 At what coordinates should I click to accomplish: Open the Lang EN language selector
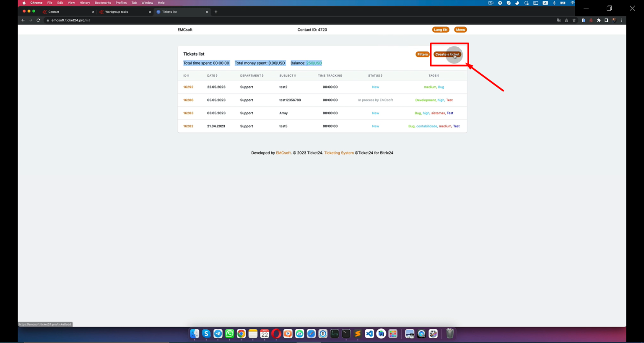pyautogui.click(x=441, y=29)
